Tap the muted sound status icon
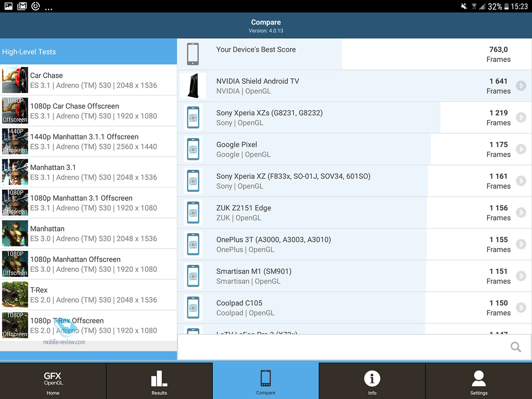532x399 pixels. point(464,6)
